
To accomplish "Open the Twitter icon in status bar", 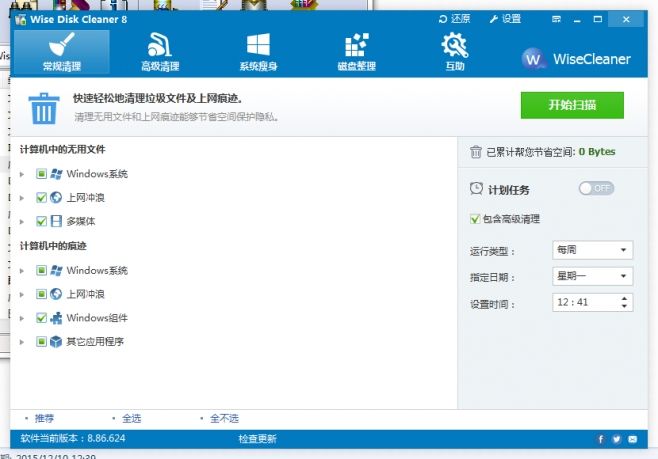I will pos(616,439).
